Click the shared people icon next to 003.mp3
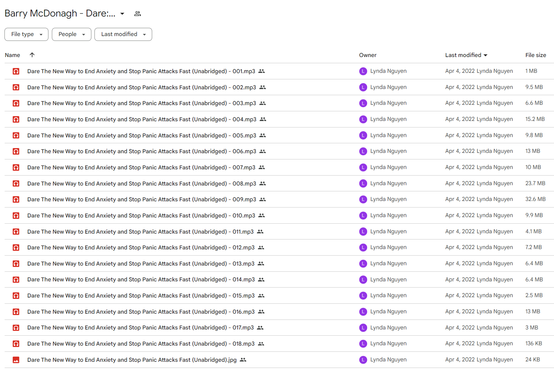Screen dimensions: 554x392 [263, 103]
